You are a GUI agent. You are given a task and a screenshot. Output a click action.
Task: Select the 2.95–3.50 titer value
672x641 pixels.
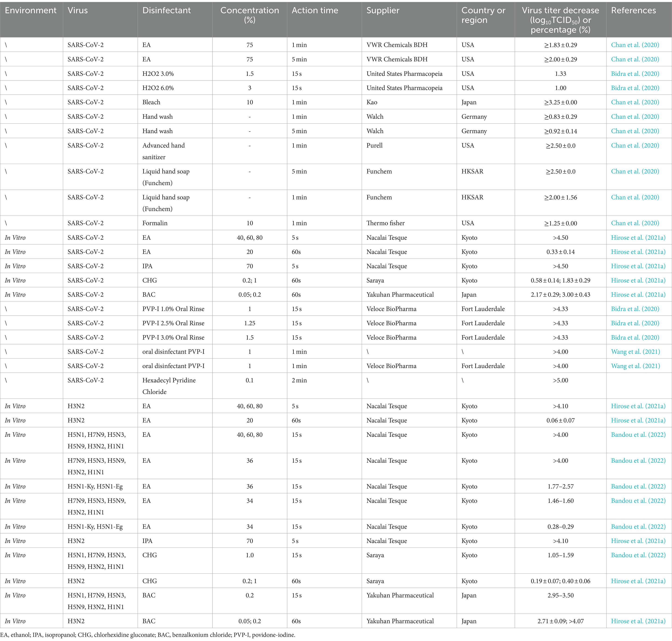[x=560, y=595]
